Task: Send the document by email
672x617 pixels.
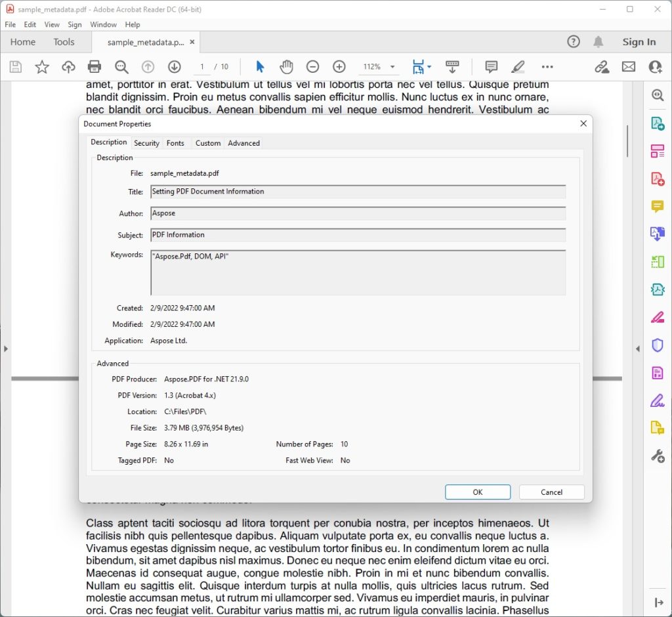Action: (628, 66)
